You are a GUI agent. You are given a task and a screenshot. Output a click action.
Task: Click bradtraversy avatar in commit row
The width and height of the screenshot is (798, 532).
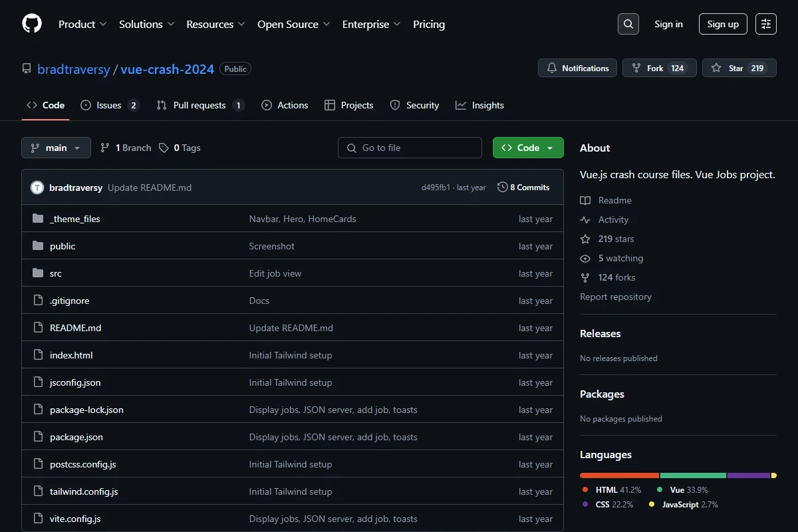tap(37, 188)
